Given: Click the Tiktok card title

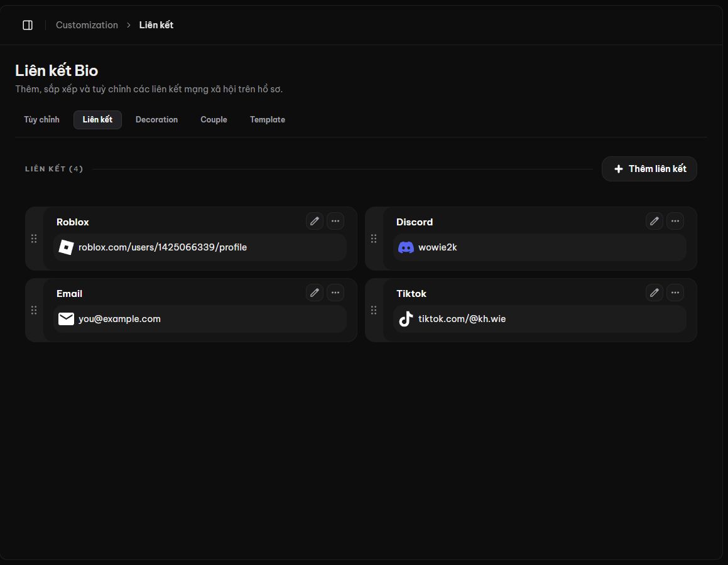Looking at the screenshot, I should [x=411, y=294].
